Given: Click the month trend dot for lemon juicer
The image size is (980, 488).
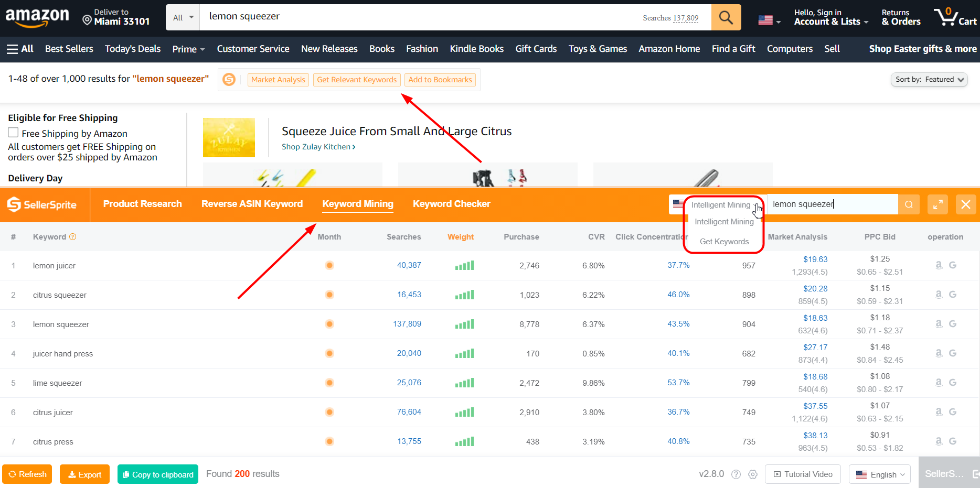Looking at the screenshot, I should [329, 265].
